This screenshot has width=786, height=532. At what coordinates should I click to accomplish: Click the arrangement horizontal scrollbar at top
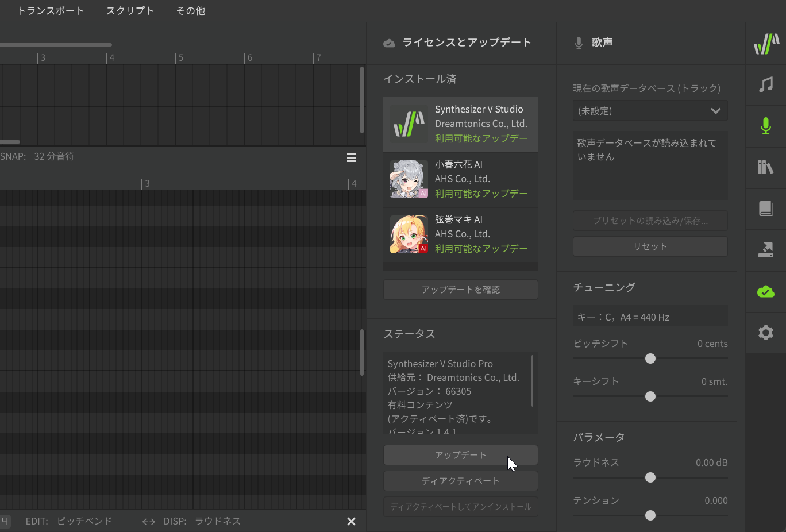56,45
